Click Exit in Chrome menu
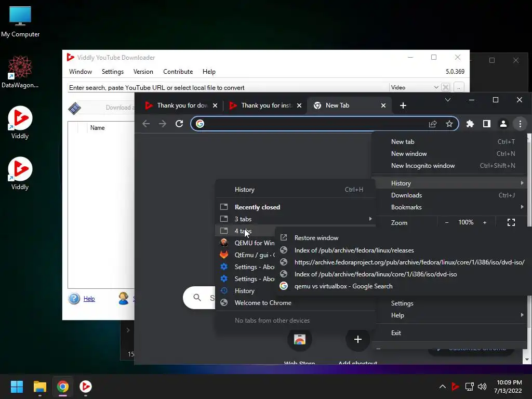 (x=449, y=333)
